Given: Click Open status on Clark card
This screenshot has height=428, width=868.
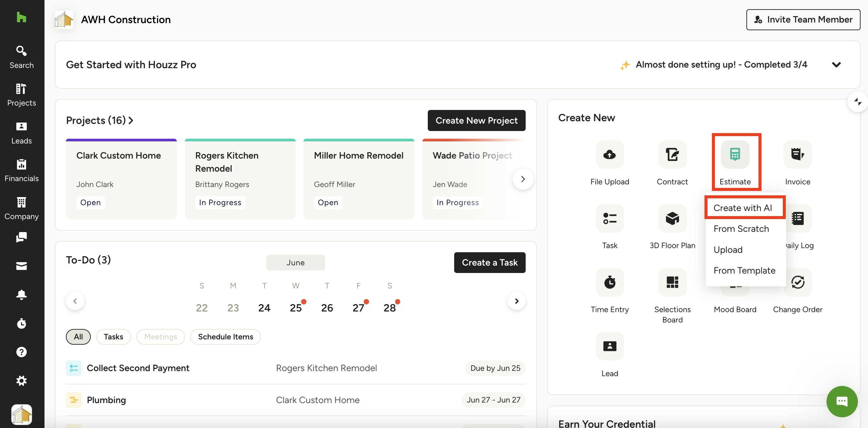Looking at the screenshot, I should click(x=90, y=202).
